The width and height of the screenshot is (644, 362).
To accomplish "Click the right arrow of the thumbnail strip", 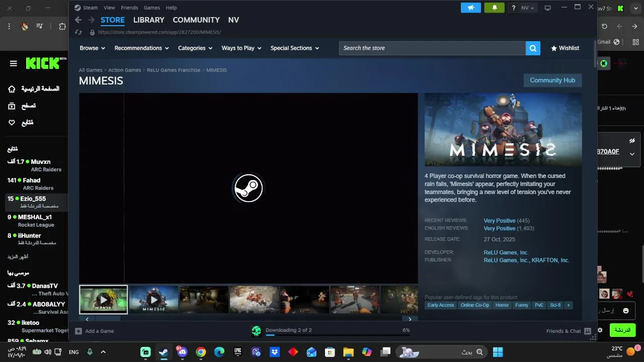I will click(410, 319).
